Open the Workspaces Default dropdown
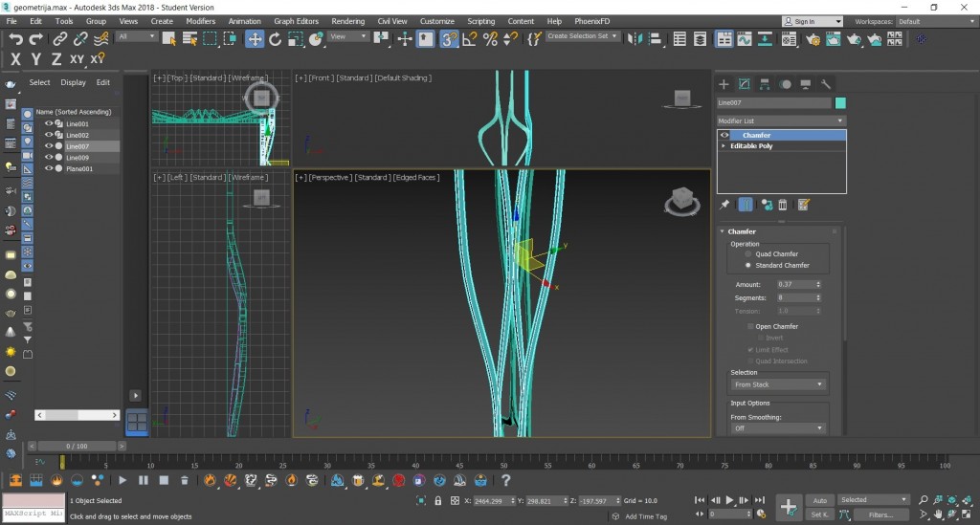 [936, 21]
